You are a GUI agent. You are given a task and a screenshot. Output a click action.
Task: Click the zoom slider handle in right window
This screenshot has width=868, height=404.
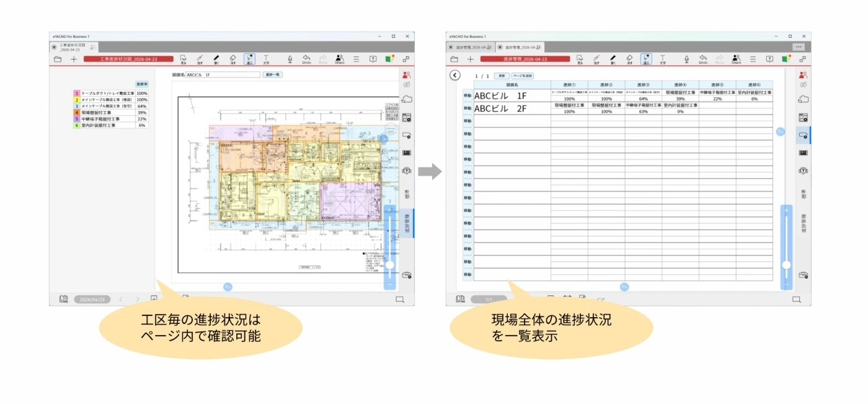click(786, 265)
